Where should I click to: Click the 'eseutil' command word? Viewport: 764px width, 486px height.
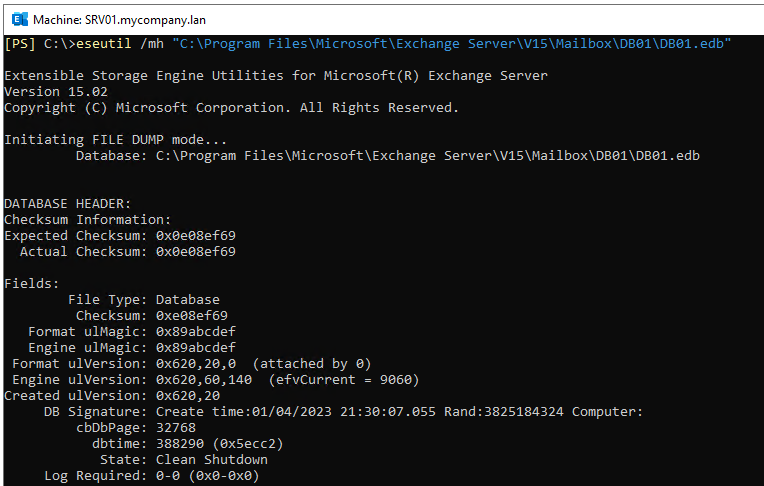(x=104, y=44)
